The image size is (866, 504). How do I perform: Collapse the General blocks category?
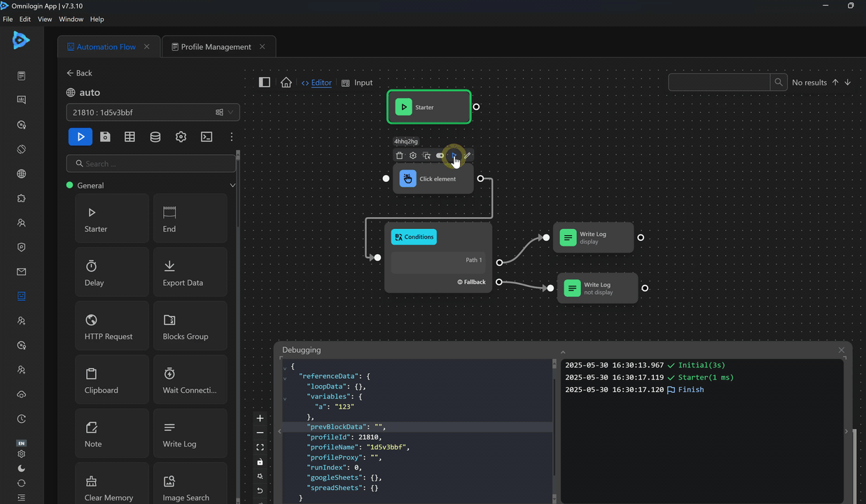tap(232, 185)
